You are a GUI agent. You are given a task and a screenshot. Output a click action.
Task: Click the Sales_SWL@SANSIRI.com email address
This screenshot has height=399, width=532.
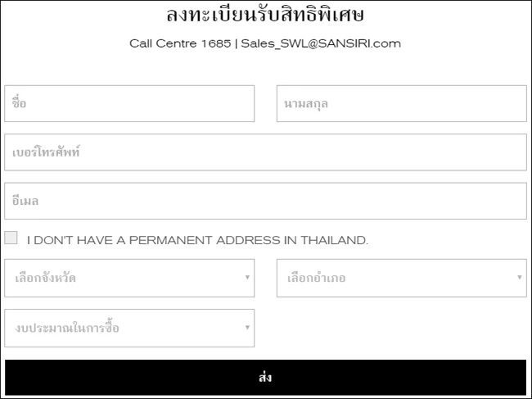[x=321, y=43]
